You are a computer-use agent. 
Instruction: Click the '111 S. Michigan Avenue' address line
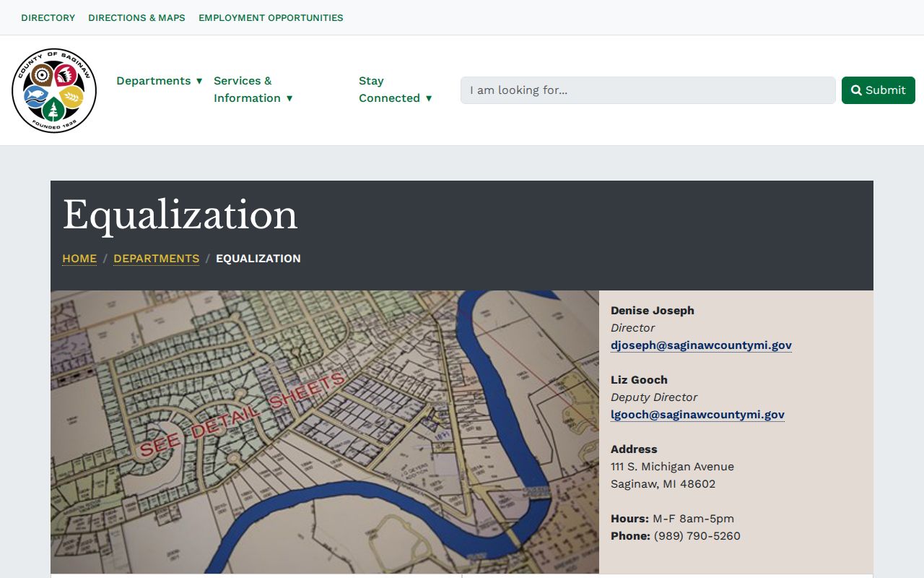pos(672,467)
